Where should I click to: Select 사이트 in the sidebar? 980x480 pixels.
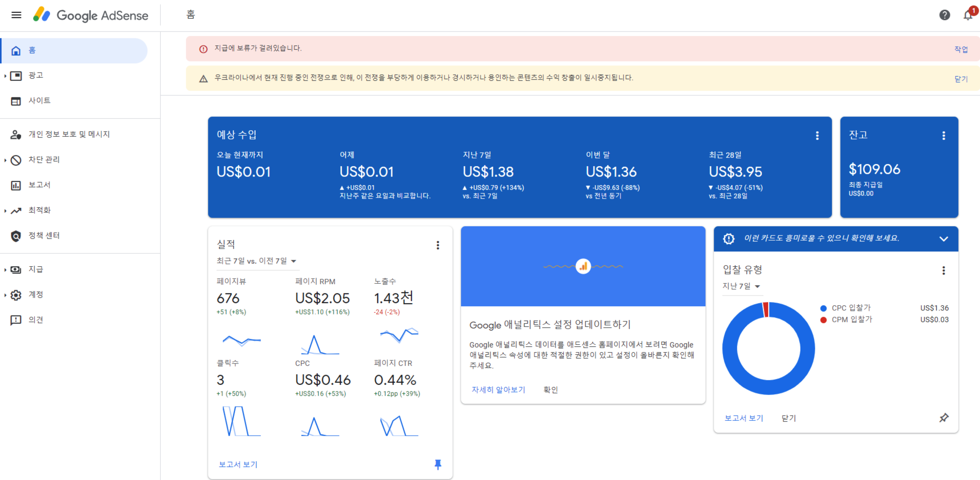(39, 100)
